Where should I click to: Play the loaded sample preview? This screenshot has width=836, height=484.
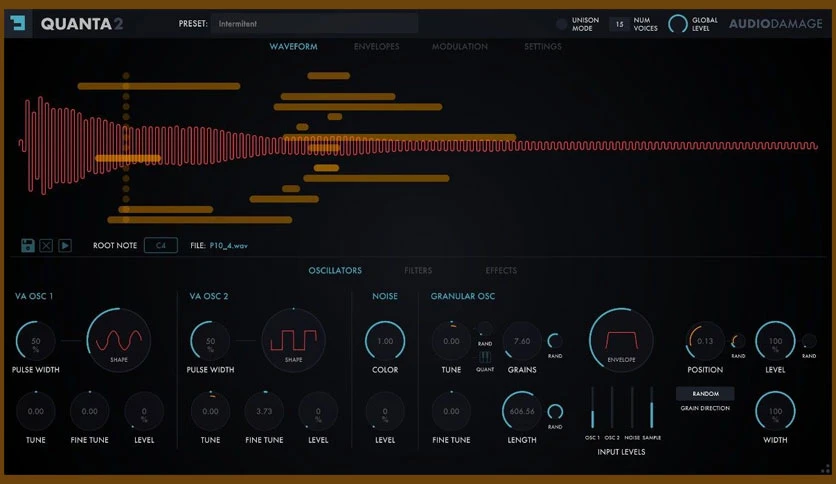point(65,245)
